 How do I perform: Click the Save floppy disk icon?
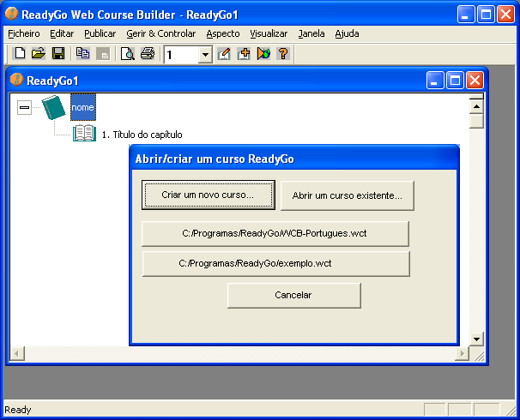pyautogui.click(x=58, y=54)
